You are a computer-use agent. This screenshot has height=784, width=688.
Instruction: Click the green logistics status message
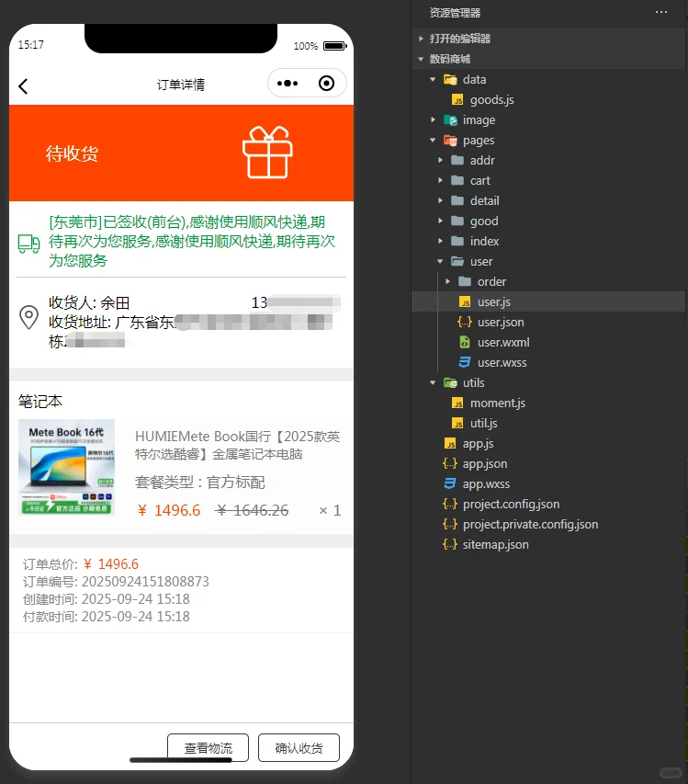click(x=192, y=241)
